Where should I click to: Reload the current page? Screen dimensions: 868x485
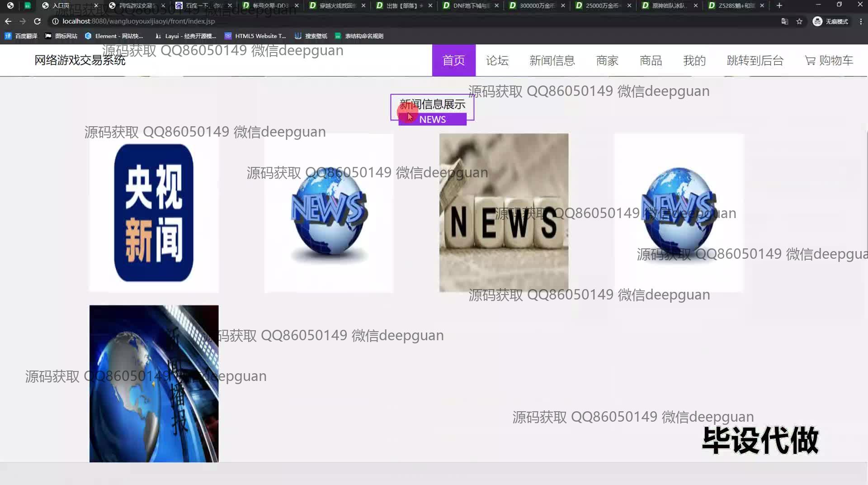pyautogui.click(x=38, y=21)
